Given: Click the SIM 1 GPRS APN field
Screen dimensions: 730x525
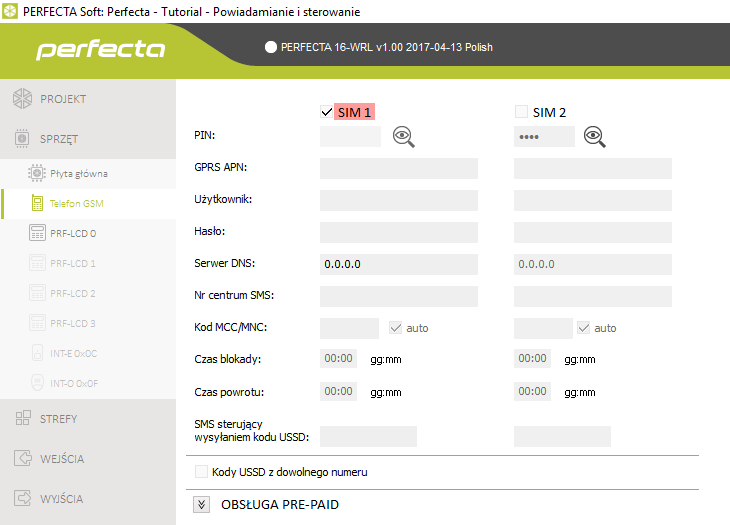Looking at the screenshot, I should click(x=398, y=168).
